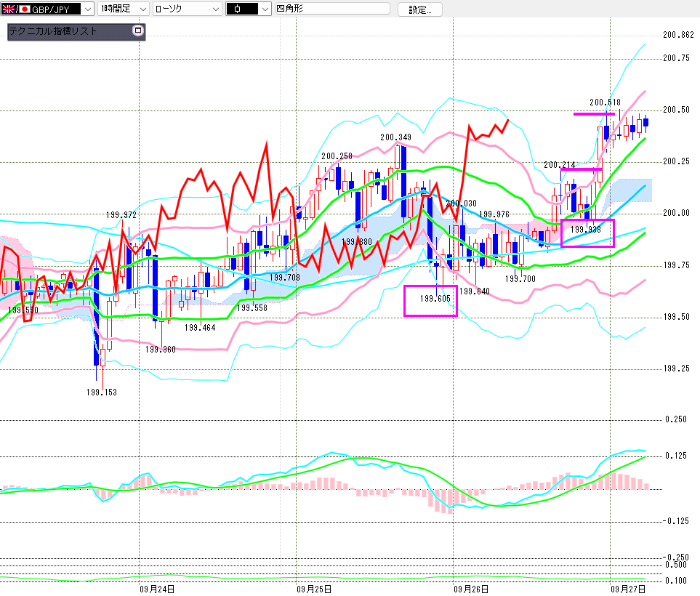700x596 pixels.
Task: Click the restore icon on テクニカル指標リスト panel
Action: 137,31
